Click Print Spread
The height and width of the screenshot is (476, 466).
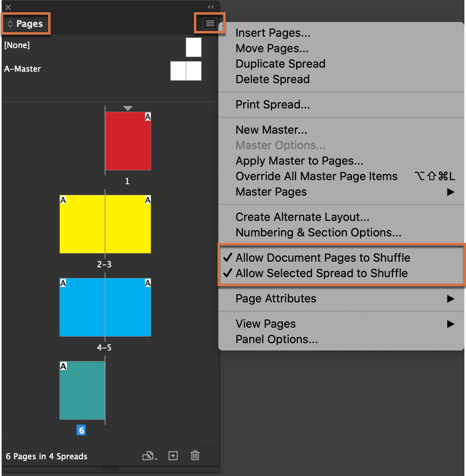coord(272,105)
